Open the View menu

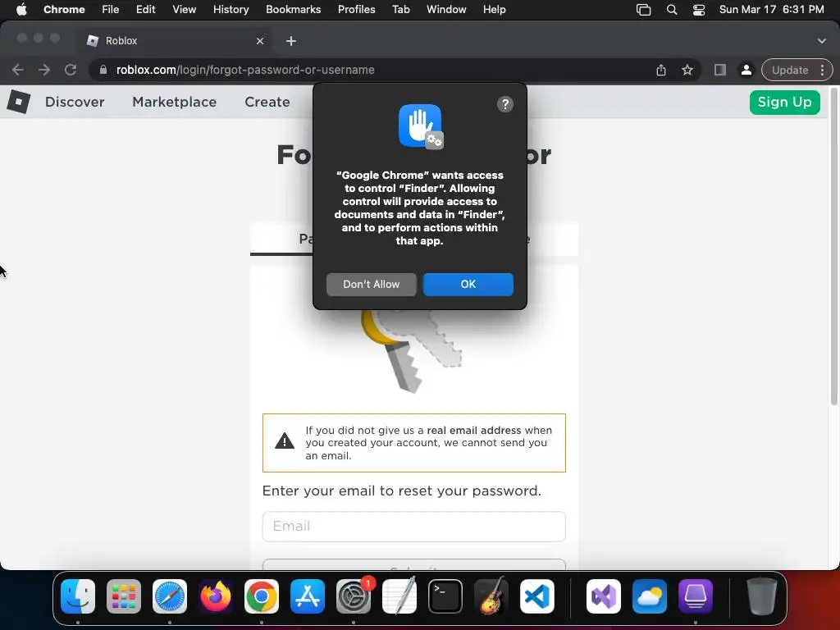click(x=184, y=9)
